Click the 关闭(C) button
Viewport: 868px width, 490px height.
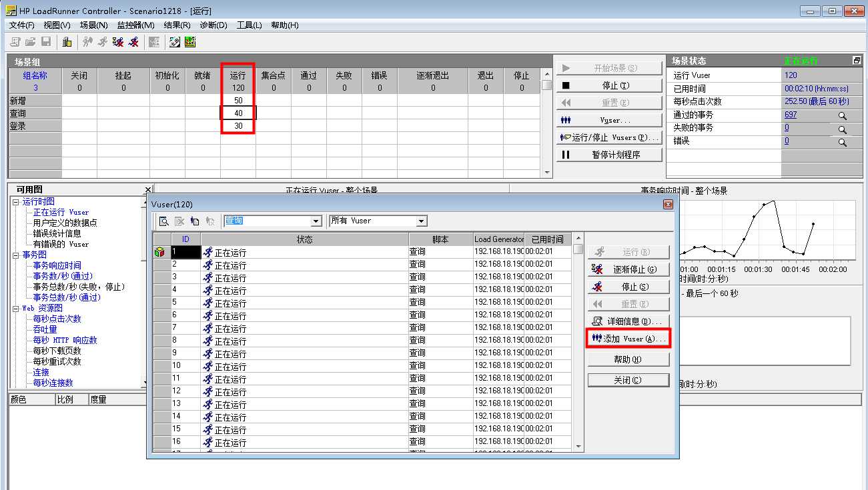pyautogui.click(x=628, y=380)
